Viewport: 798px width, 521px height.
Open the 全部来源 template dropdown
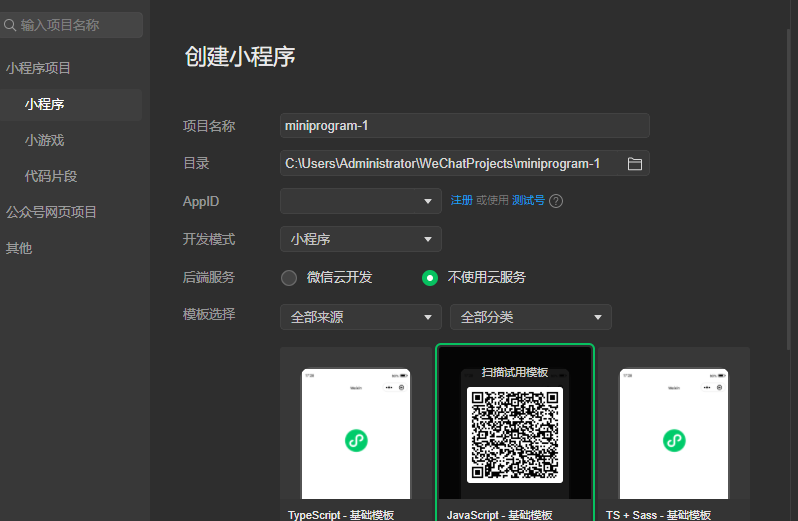(x=361, y=317)
